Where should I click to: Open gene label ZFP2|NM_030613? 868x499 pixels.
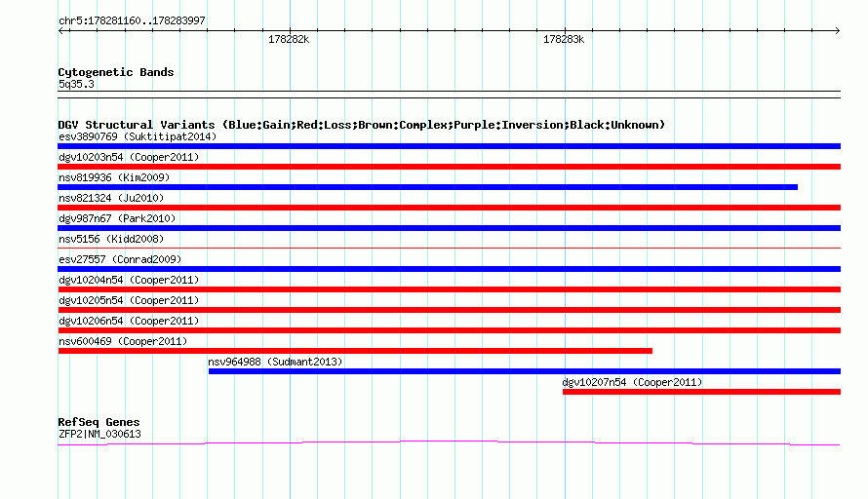pos(99,435)
